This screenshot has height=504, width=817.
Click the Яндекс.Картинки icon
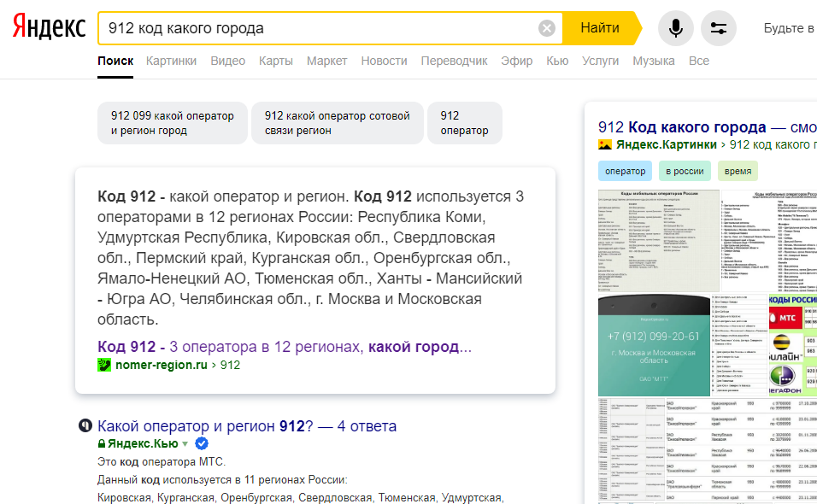tap(605, 144)
